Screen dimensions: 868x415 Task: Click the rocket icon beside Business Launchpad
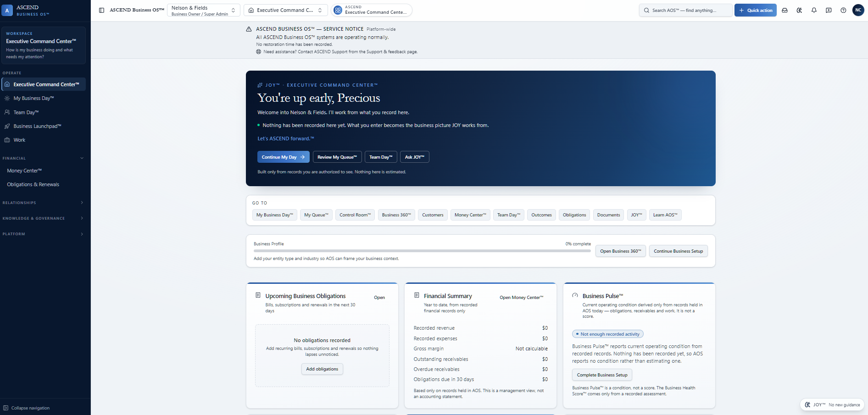7,126
